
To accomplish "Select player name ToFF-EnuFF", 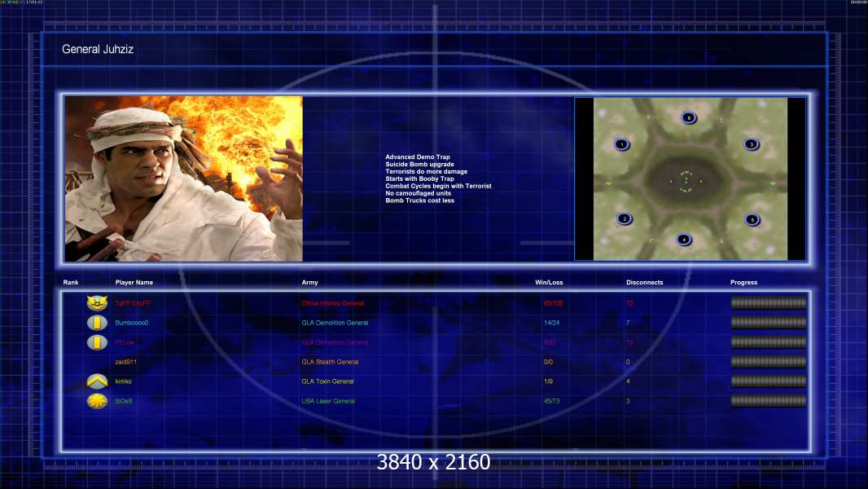I will point(133,303).
